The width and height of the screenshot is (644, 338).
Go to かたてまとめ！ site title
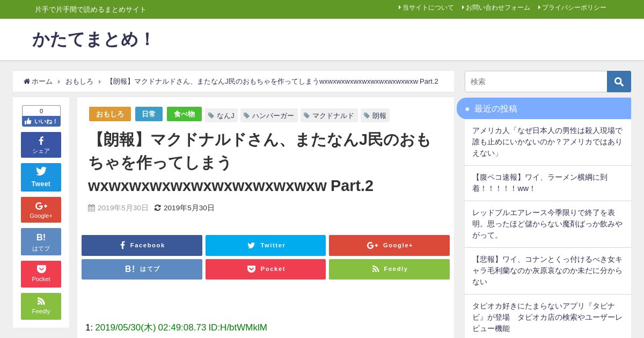pyautogui.click(x=93, y=40)
